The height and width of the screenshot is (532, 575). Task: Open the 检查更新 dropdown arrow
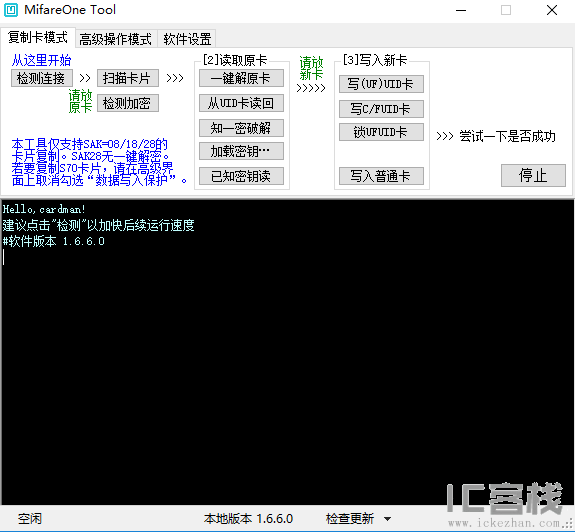[387, 519]
